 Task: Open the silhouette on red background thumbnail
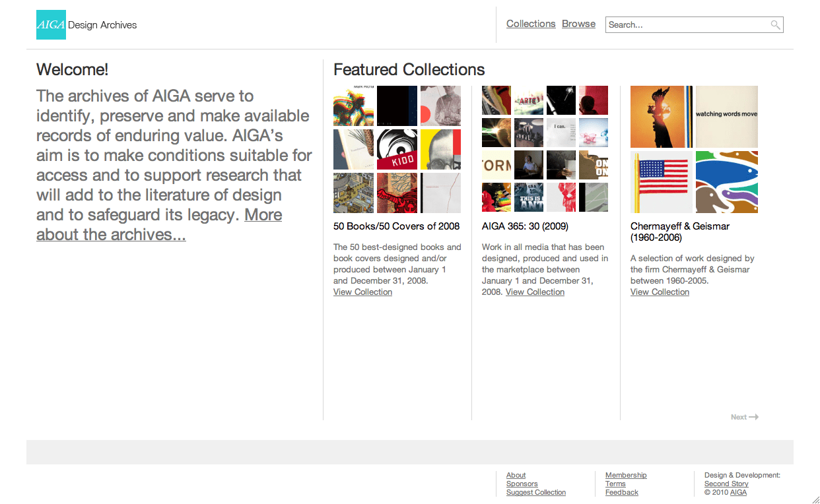(594, 100)
